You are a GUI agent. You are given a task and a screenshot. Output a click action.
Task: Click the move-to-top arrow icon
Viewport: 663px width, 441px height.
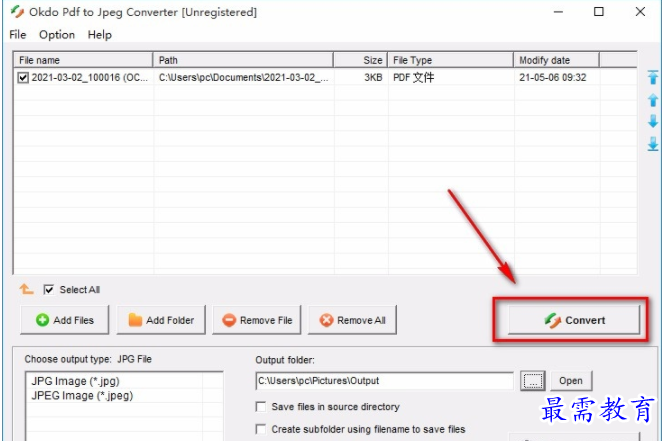653,77
